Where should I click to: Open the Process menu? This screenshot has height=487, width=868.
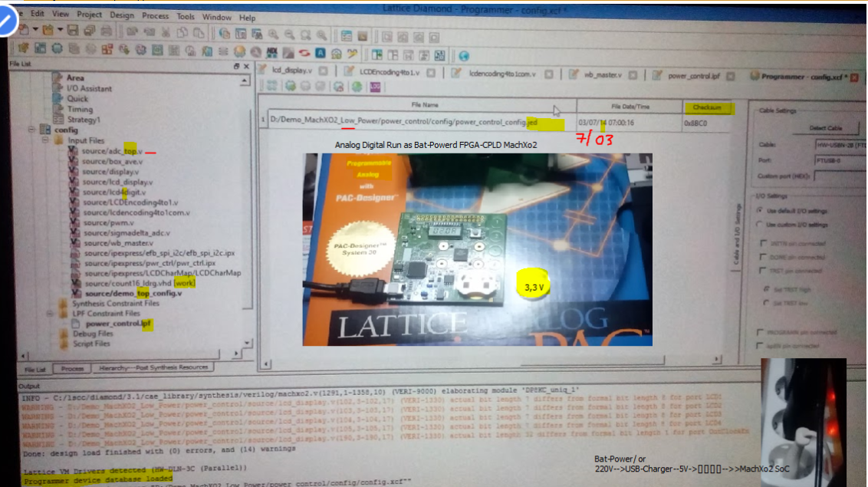click(x=155, y=15)
